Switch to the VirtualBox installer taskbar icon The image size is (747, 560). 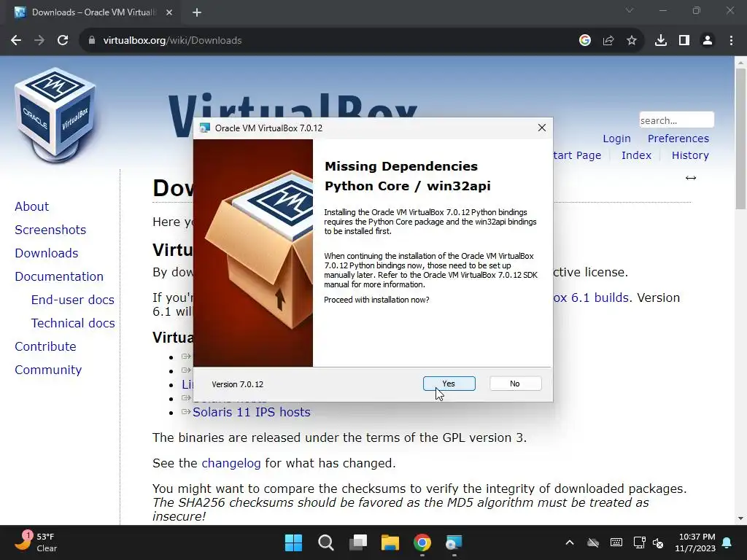point(454,542)
